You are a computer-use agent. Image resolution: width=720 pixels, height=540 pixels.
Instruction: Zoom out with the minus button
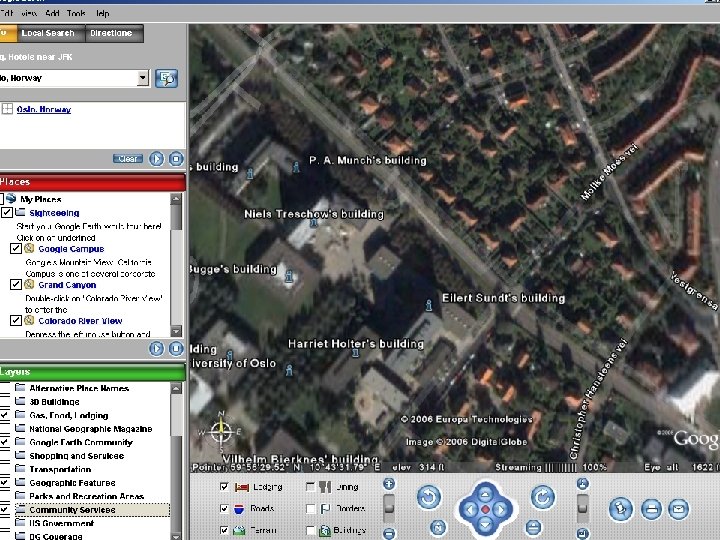pos(389,533)
